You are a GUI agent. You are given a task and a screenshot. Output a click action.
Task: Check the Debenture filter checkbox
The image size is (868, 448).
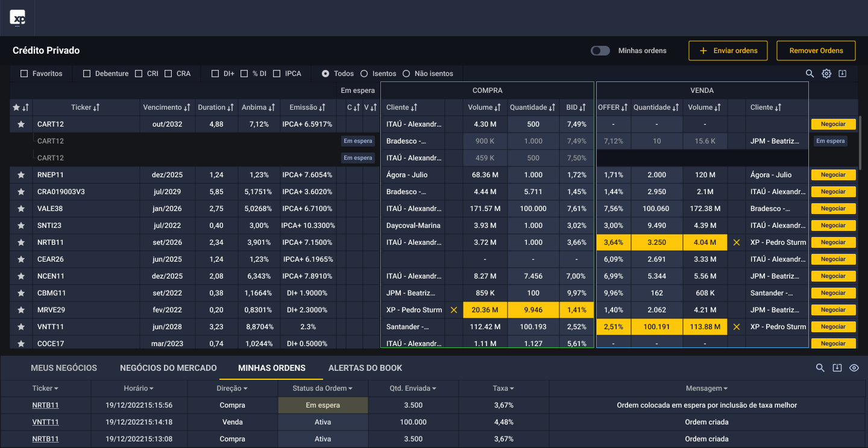tap(87, 74)
